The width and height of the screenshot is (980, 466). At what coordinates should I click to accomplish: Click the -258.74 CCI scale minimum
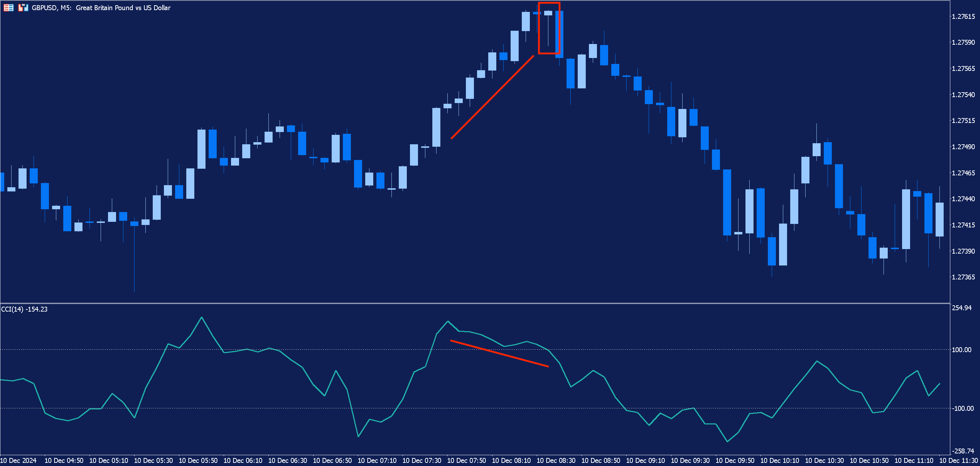[x=962, y=451]
